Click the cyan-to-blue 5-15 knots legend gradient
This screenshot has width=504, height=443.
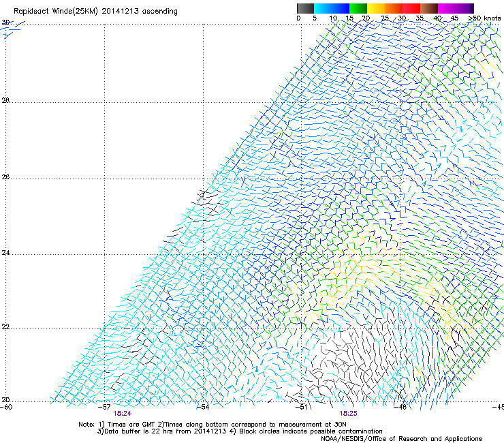point(332,8)
